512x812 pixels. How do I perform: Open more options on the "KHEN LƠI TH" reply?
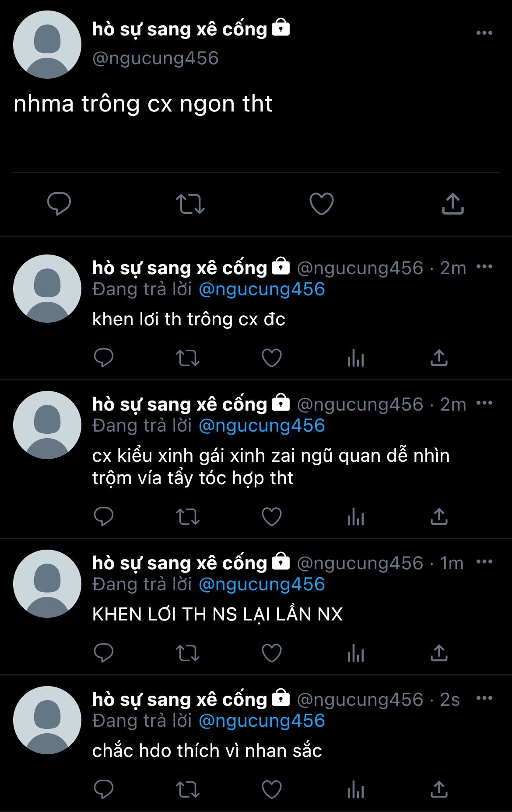(x=484, y=561)
